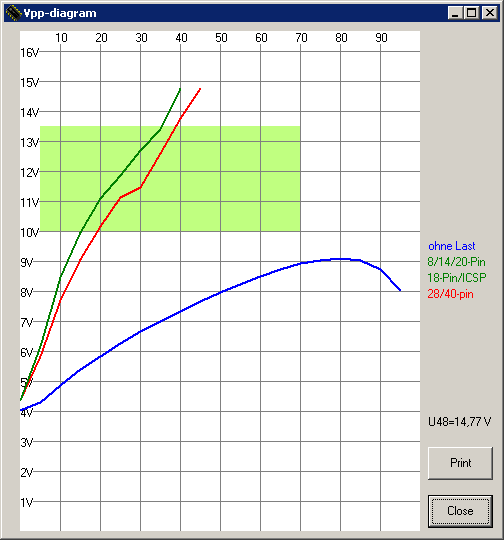Screen dimensions: 504x540
Task: Click the '3V' axis label
Action: [x=27, y=443]
